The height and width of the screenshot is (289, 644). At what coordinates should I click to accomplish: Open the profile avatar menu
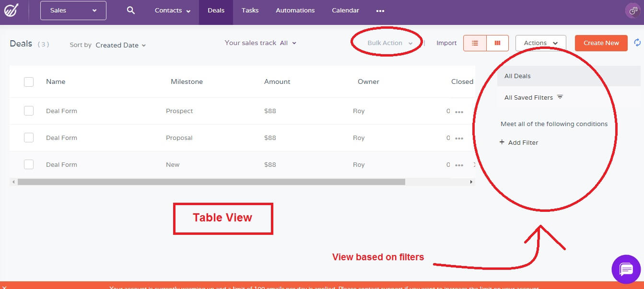click(632, 10)
